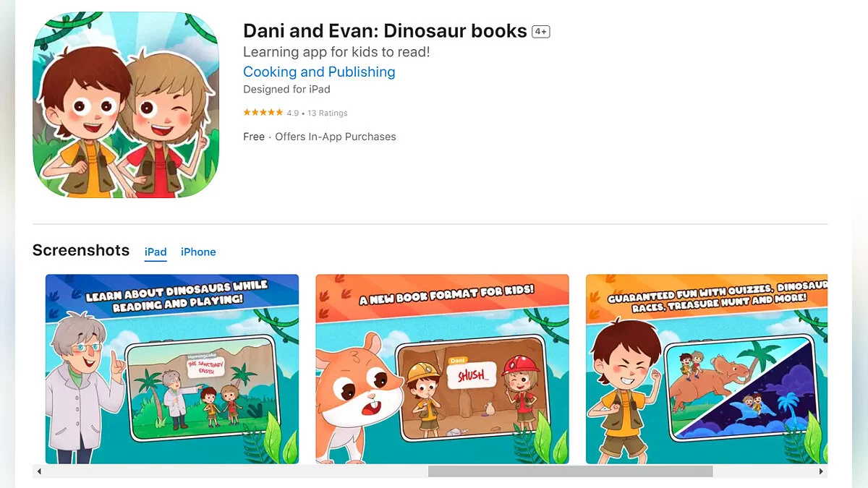Select the iPad screenshots tab
This screenshot has width=868, height=488.
click(156, 252)
